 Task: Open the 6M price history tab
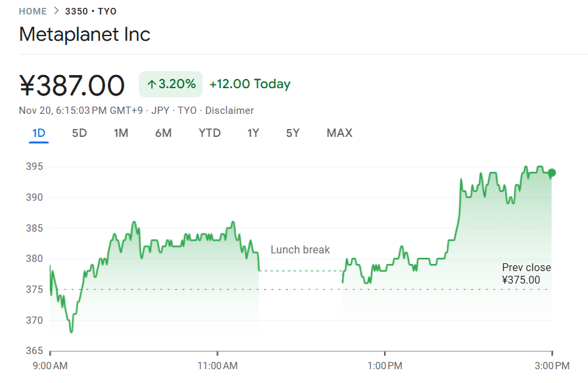pyautogui.click(x=163, y=133)
